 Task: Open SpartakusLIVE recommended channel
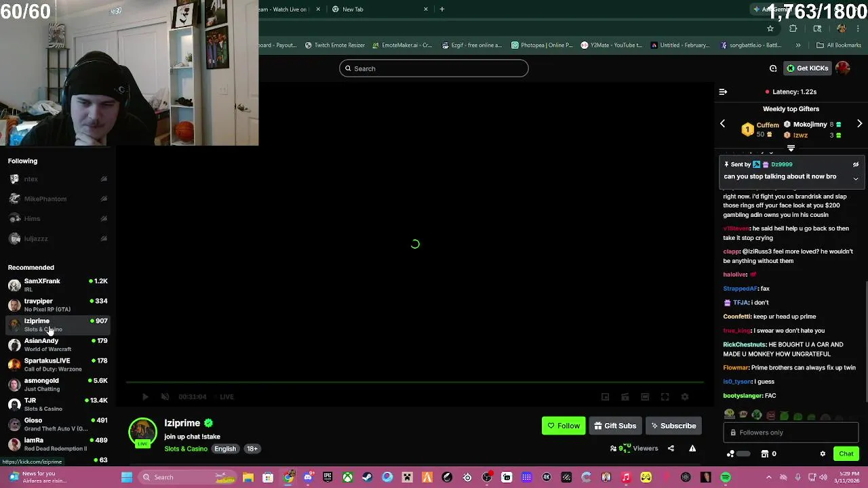[x=58, y=365]
